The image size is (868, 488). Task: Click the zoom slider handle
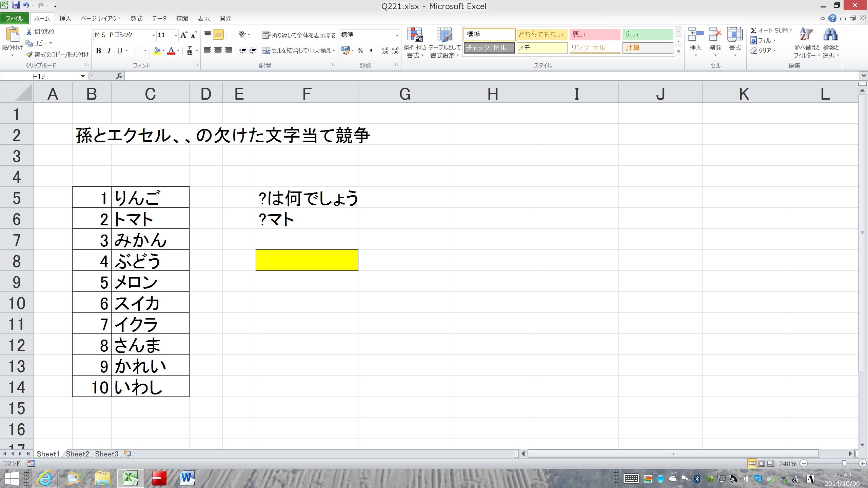[x=844, y=463]
